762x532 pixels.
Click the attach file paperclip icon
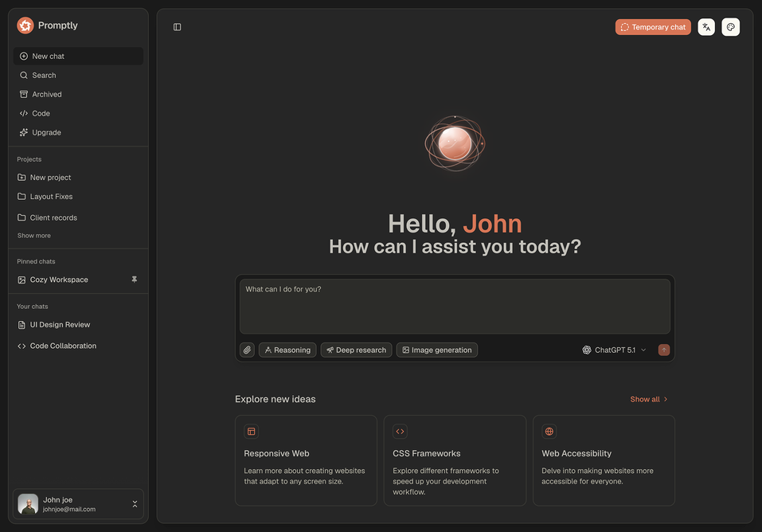click(248, 350)
